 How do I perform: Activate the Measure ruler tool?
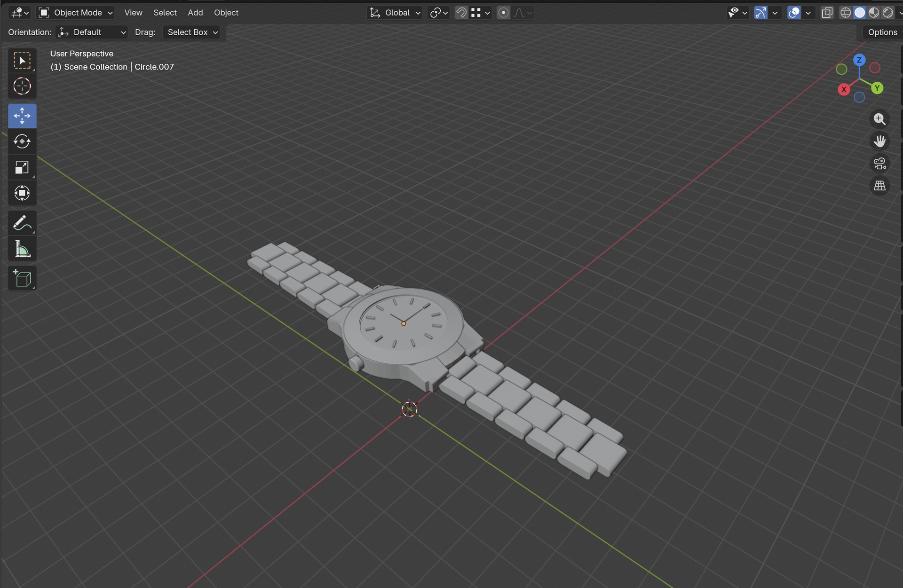click(x=22, y=249)
